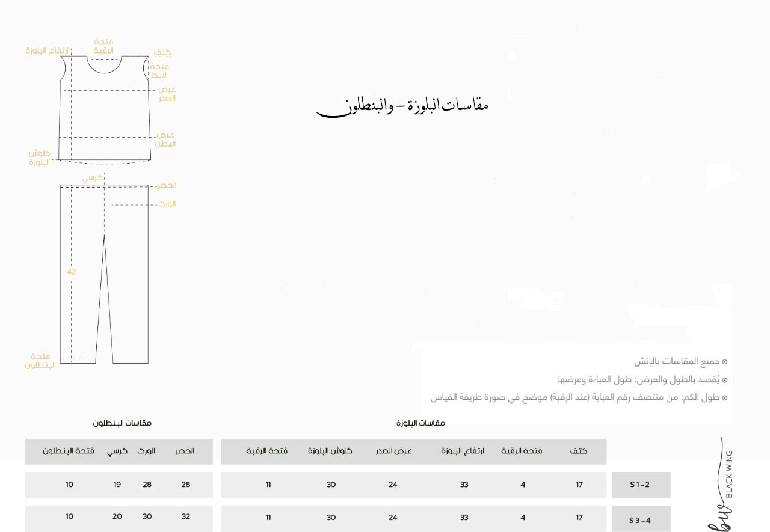Select the ارتفاع البلوزة label on blouse diagram
770x532 pixels.
pos(48,51)
